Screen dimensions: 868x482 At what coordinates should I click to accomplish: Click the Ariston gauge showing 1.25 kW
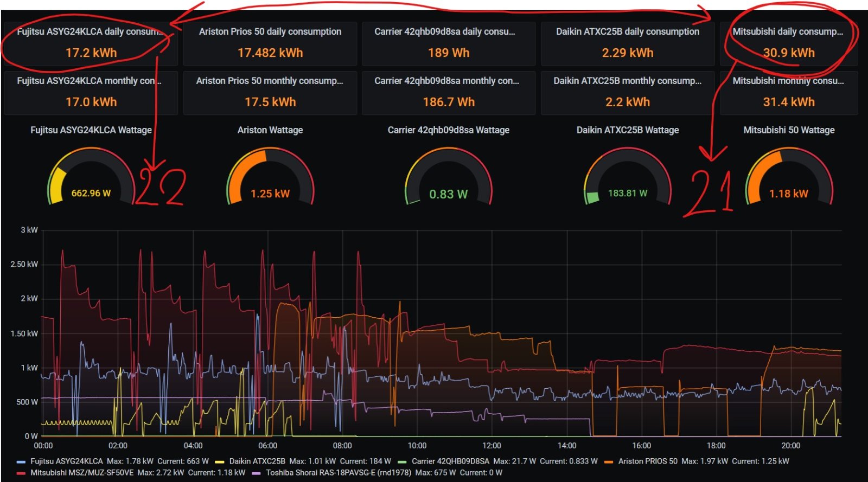tap(270, 177)
